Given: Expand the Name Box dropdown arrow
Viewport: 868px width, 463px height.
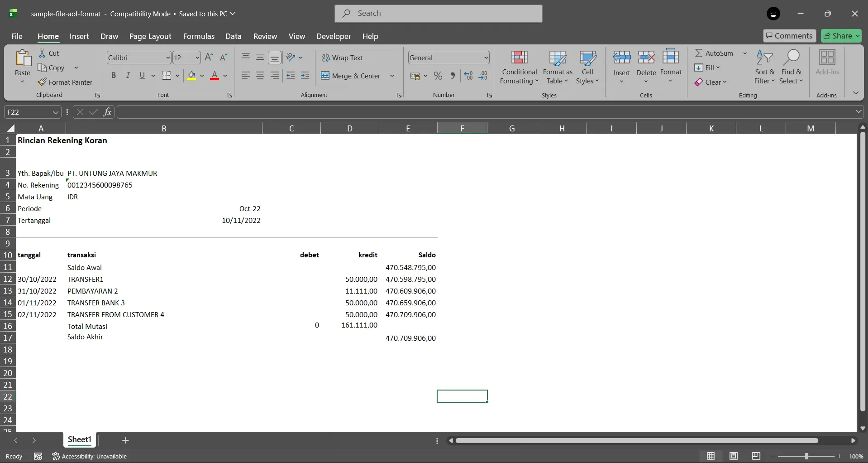Looking at the screenshot, I should click(x=55, y=112).
